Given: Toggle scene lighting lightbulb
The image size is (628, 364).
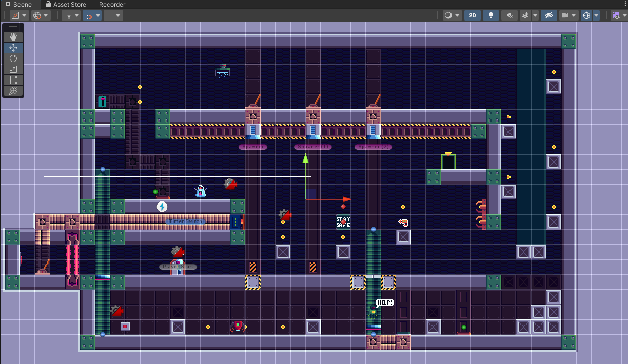Looking at the screenshot, I should click(x=490, y=15).
